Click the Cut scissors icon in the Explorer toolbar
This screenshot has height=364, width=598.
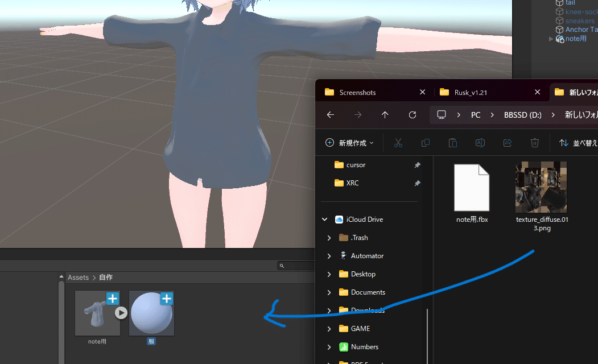tap(398, 143)
